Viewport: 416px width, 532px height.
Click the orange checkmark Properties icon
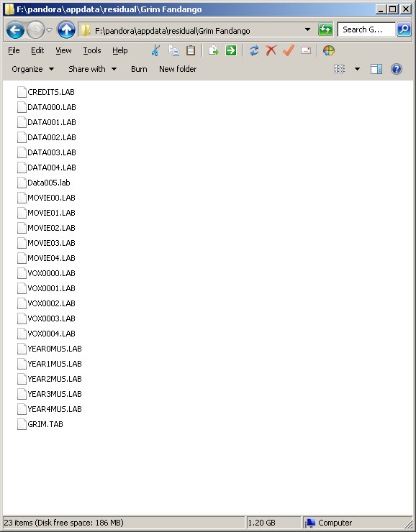(289, 50)
